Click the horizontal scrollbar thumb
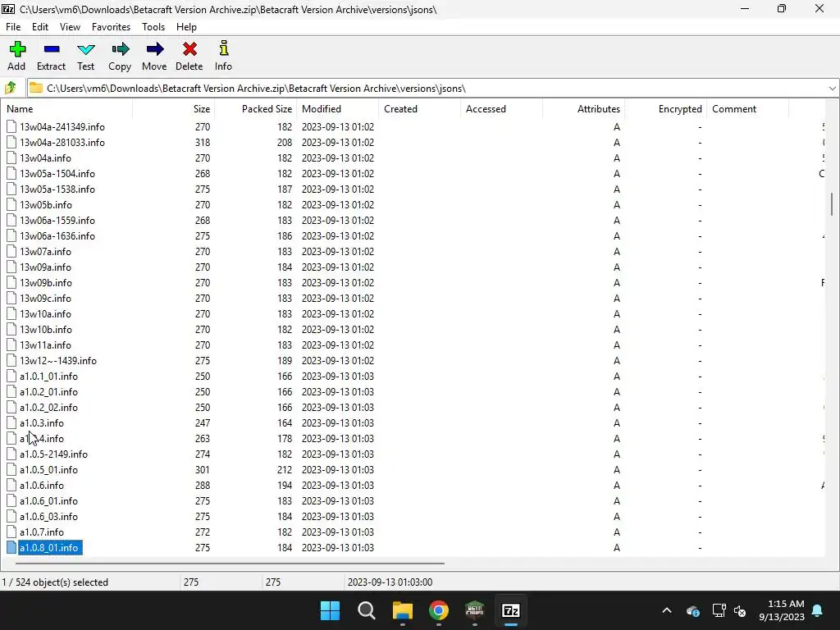Image resolution: width=840 pixels, height=630 pixels. click(230, 563)
